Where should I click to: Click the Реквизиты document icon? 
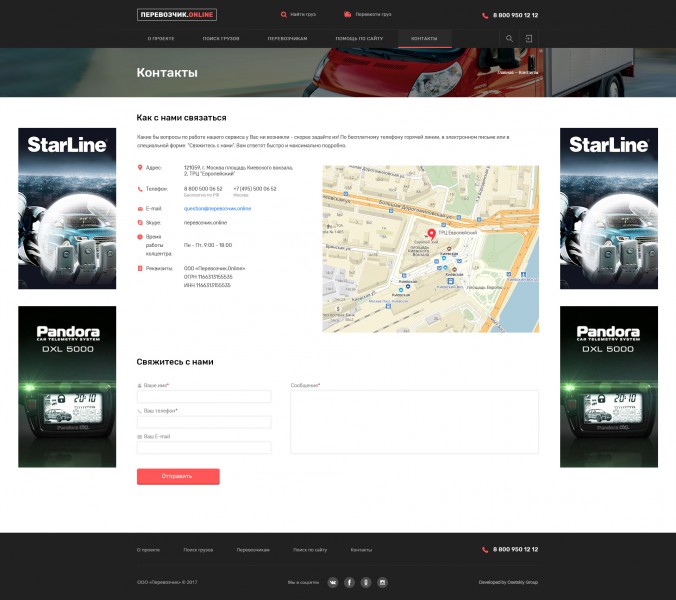(140, 268)
